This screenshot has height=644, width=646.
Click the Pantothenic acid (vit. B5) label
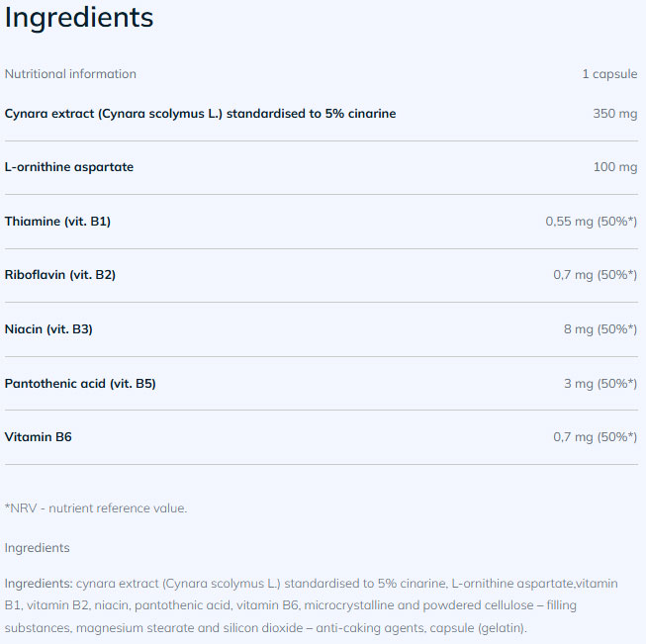click(x=80, y=383)
